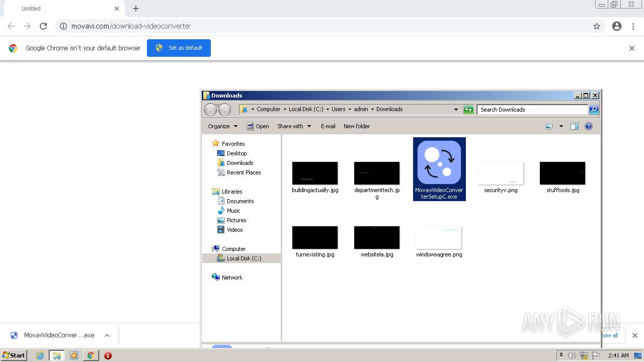The width and height of the screenshot is (644, 362).
Task: Select the turnexisting.jpg file
Action: (315, 238)
